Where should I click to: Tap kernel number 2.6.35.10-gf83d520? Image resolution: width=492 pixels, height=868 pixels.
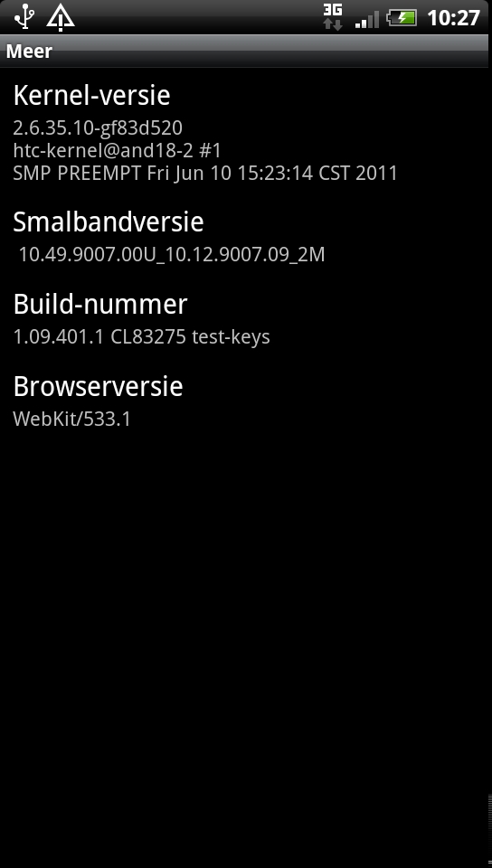[x=98, y=127]
